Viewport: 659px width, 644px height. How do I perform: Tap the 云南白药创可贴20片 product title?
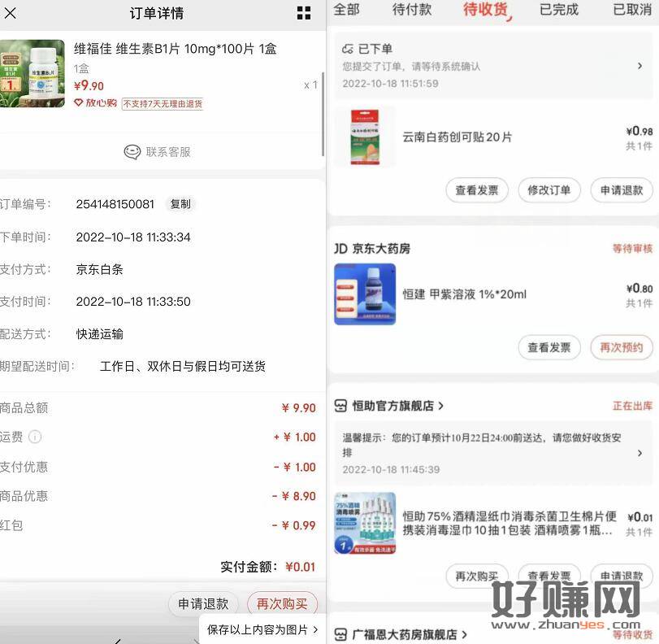click(457, 137)
